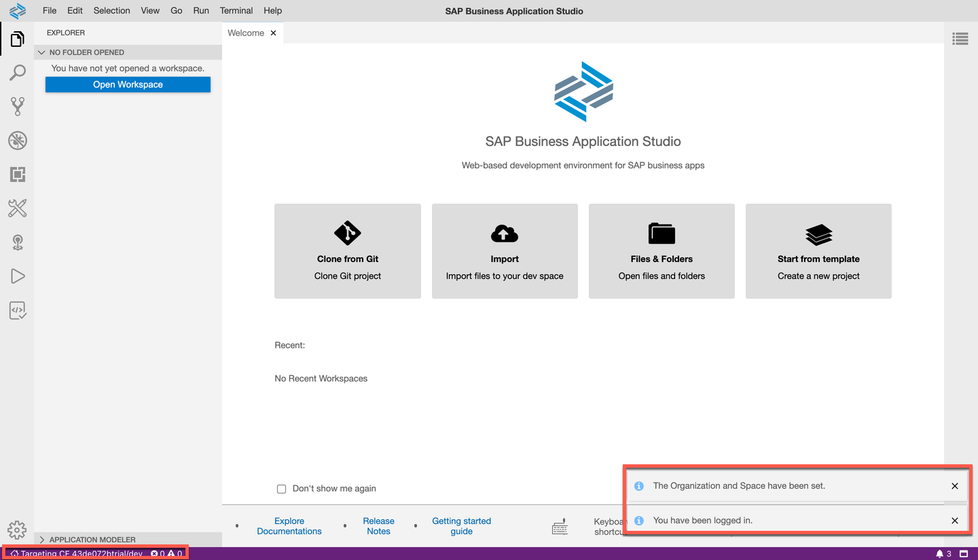Click the EXPLORER panel title

coord(66,33)
